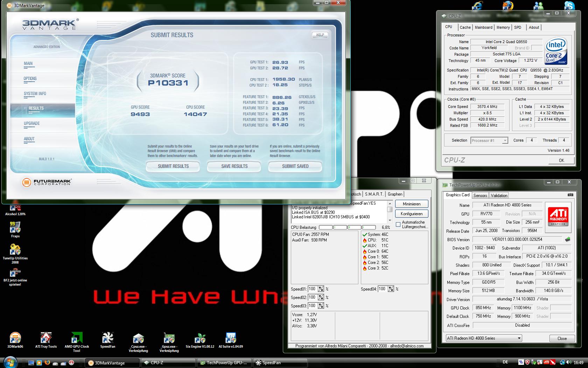Switch to the Sensors tab in GPU-Z

480,196
